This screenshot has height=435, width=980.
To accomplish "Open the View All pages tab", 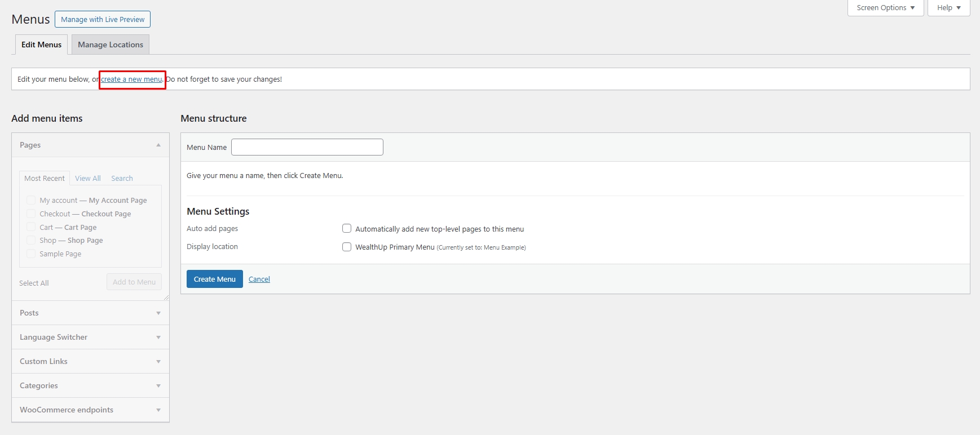I will click(88, 179).
